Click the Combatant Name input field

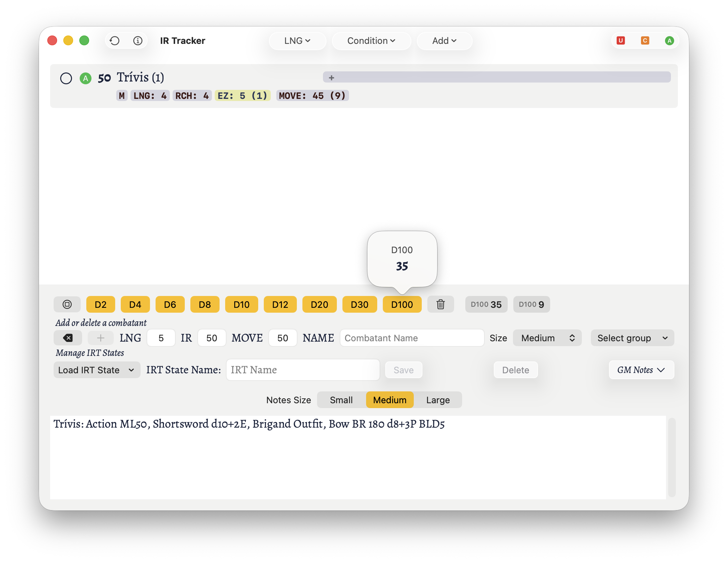412,338
